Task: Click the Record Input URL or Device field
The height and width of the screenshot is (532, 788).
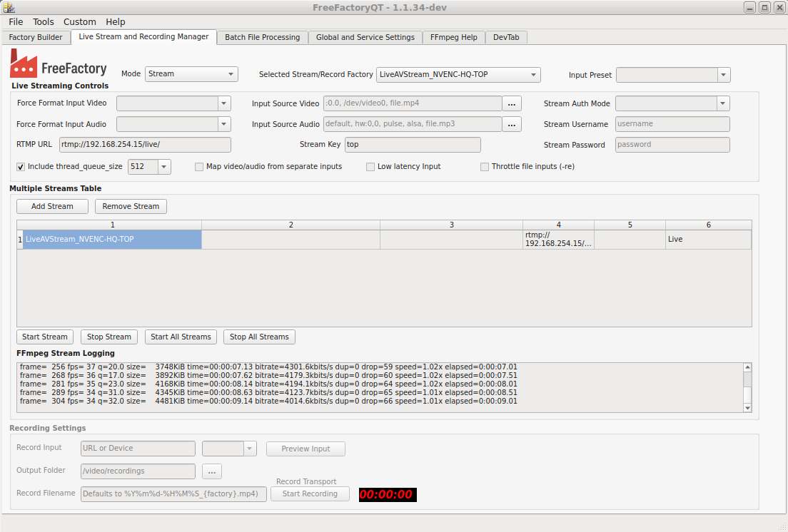Action: [x=138, y=448]
